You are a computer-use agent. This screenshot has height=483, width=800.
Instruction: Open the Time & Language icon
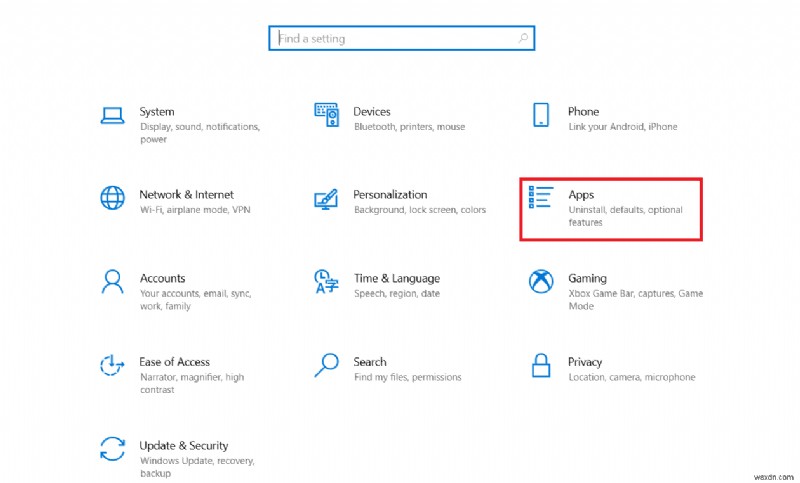pyautogui.click(x=326, y=282)
